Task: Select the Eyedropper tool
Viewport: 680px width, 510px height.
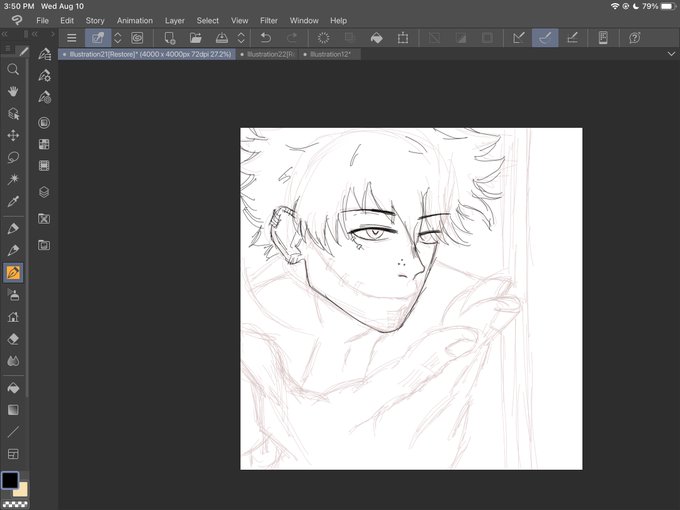Action: point(13,202)
